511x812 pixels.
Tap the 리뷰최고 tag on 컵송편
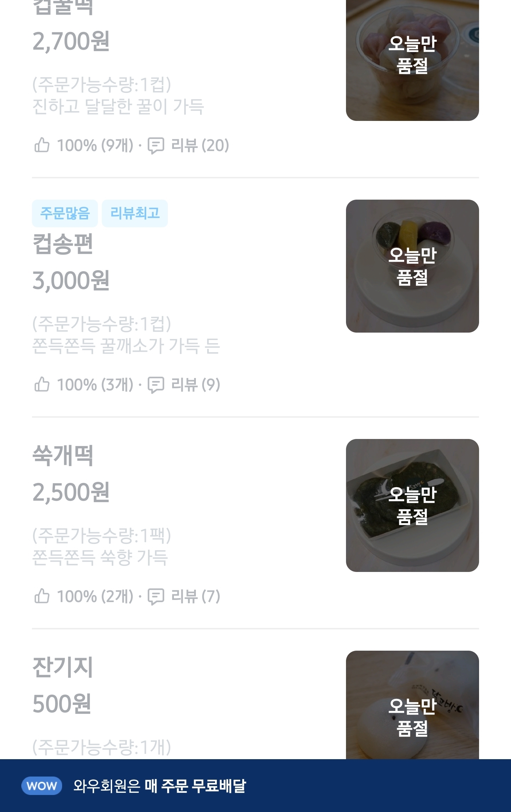click(135, 213)
